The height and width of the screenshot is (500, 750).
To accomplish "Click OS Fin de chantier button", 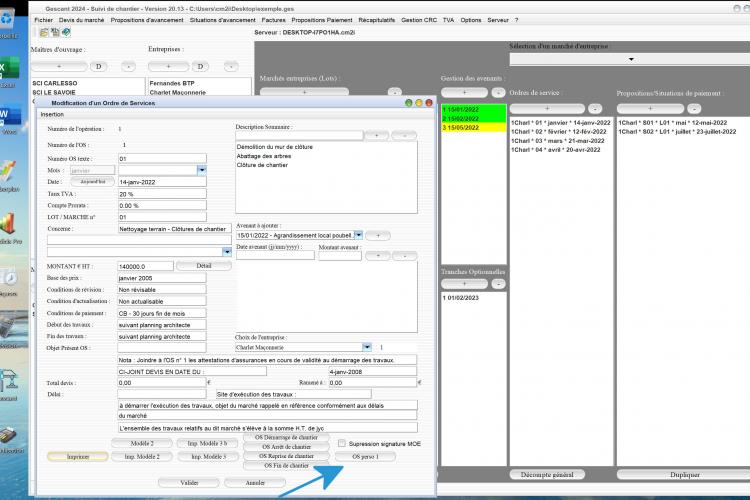I will pyautogui.click(x=286, y=465).
